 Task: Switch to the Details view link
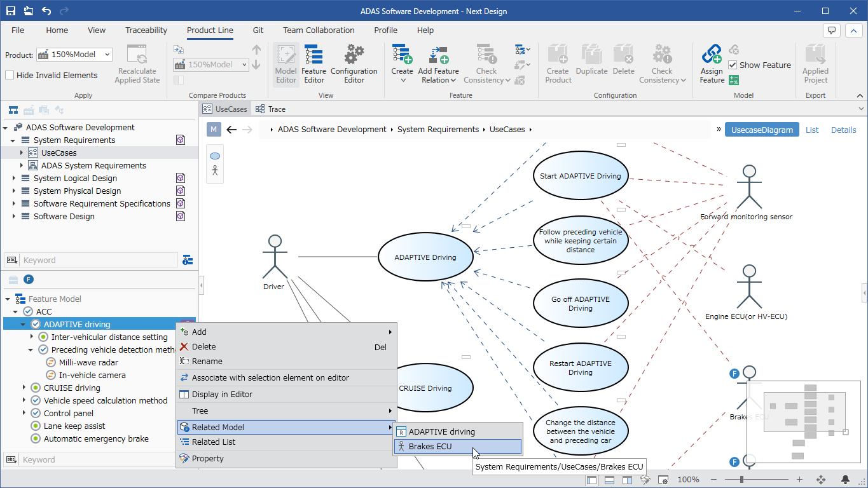pyautogui.click(x=843, y=130)
